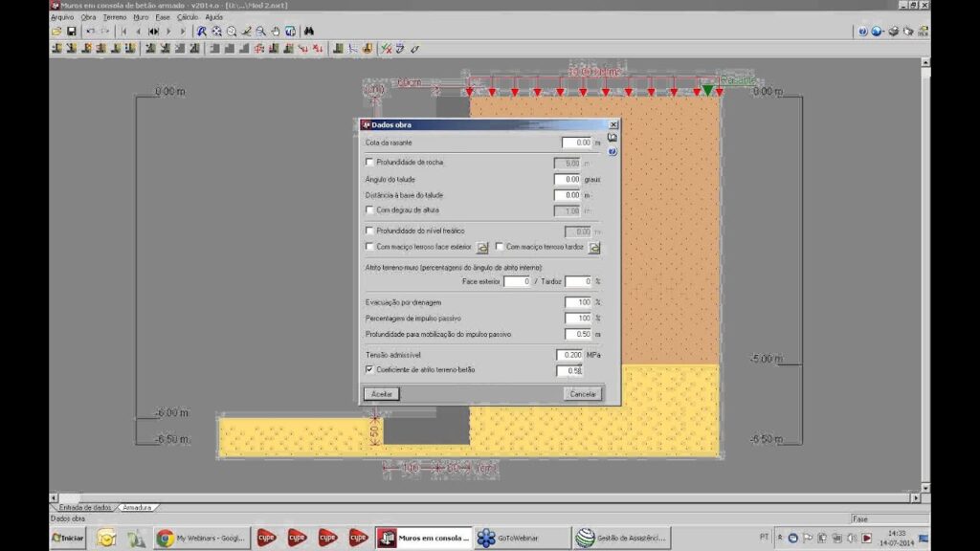Click the Ângulo do talude value field

click(x=567, y=179)
